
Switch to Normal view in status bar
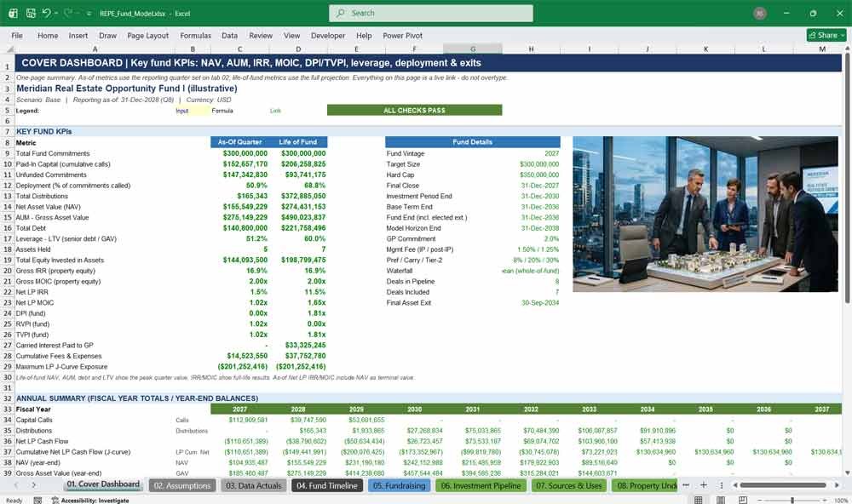coord(699,500)
